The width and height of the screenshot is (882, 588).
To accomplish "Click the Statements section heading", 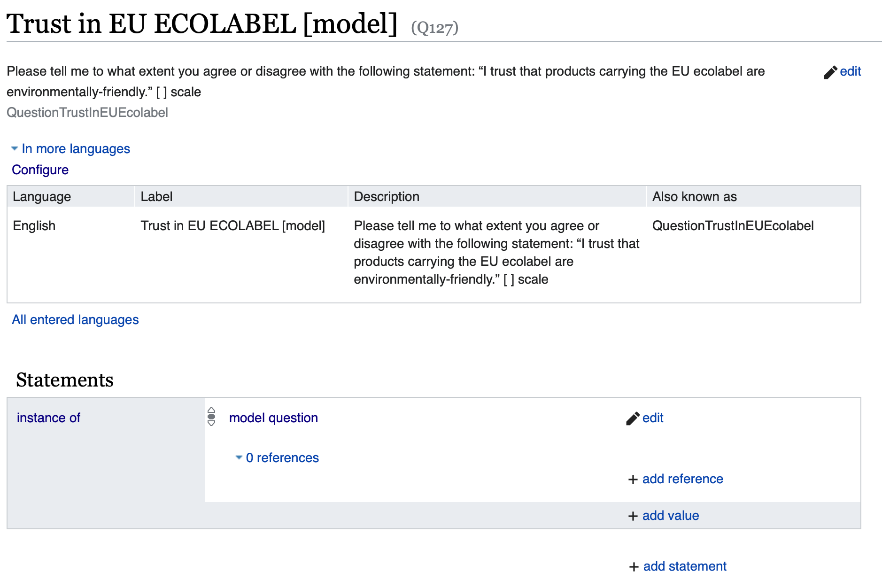I will click(x=65, y=380).
